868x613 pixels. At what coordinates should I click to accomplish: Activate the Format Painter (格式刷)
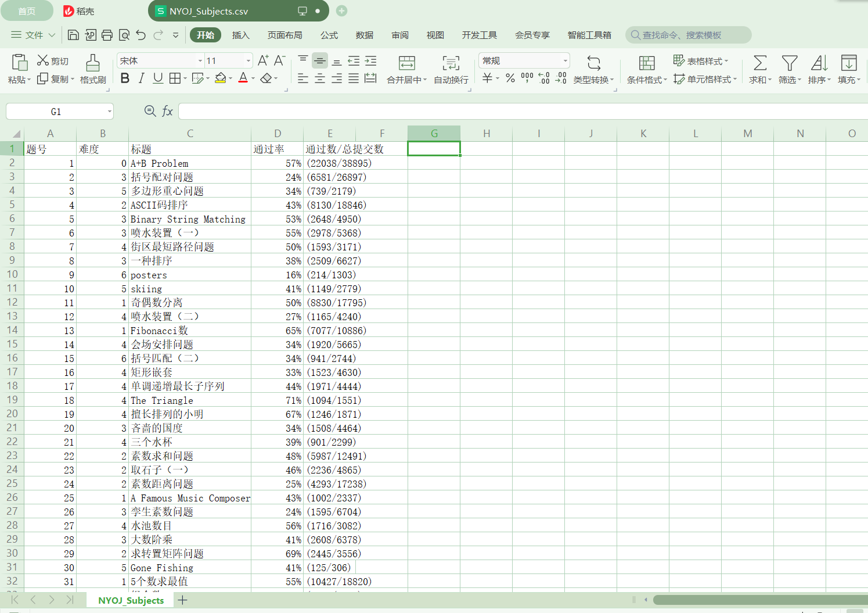(x=93, y=69)
